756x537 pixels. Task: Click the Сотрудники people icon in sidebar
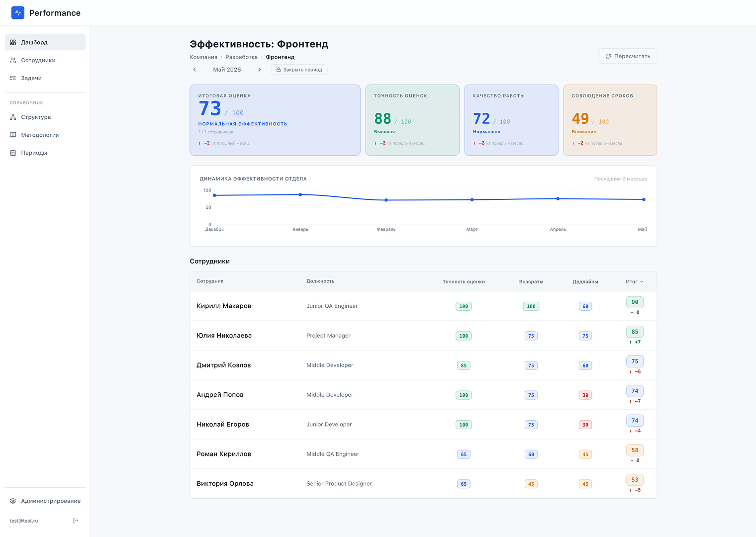13,60
